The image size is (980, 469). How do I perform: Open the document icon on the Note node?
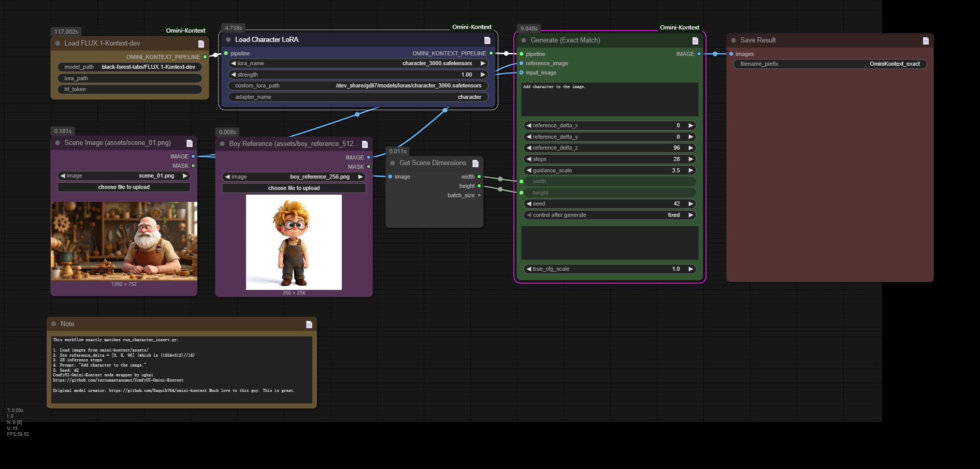(309, 324)
